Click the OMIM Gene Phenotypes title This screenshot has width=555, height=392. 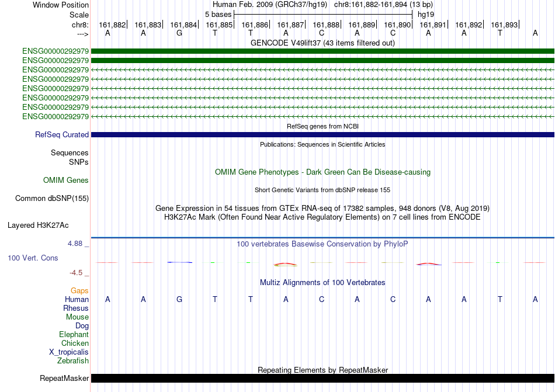click(322, 172)
